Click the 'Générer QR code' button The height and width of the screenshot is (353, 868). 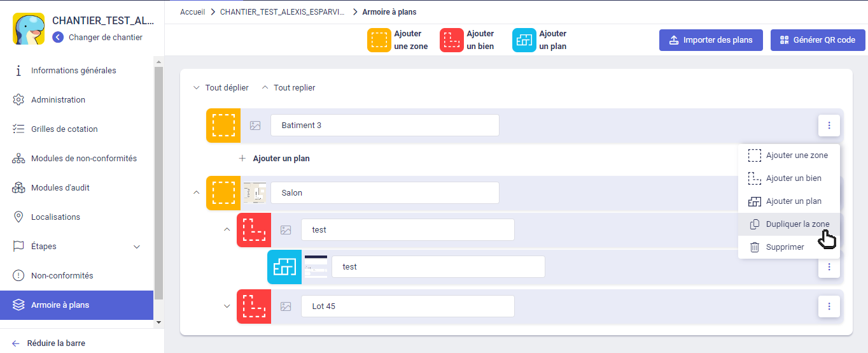pyautogui.click(x=817, y=40)
